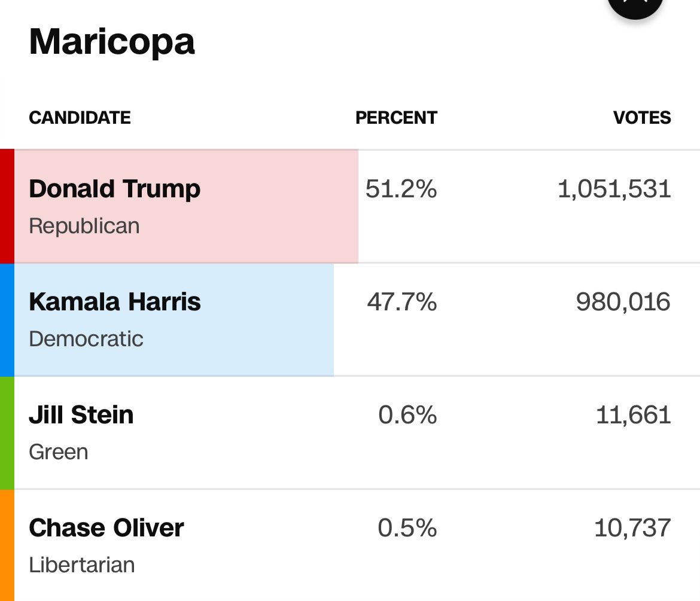Click Jill Stein's 11,661 vote count
The height and width of the screenshot is (601, 700).
pos(633,414)
